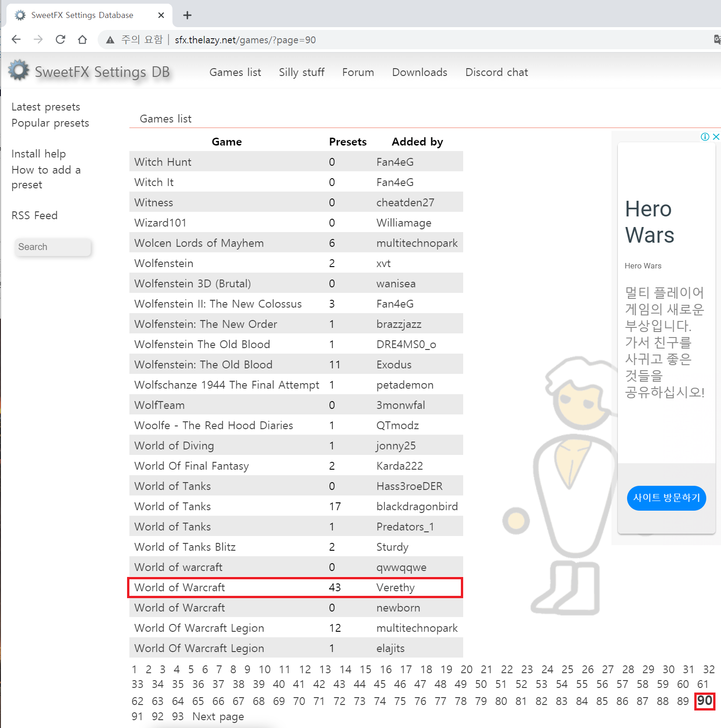
Task: Click the browser address bar URL
Action: click(245, 40)
